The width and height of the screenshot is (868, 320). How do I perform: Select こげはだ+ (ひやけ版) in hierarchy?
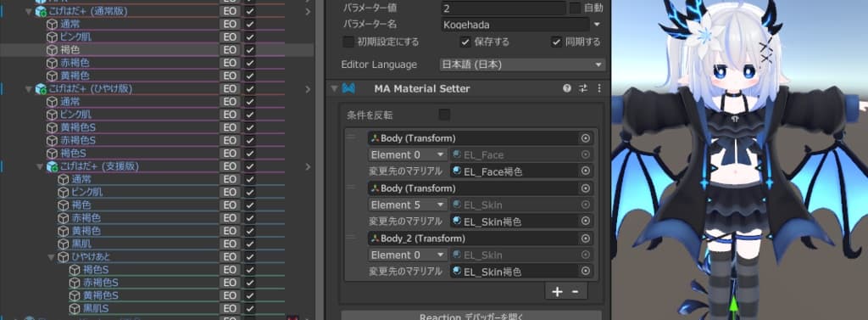(90, 89)
